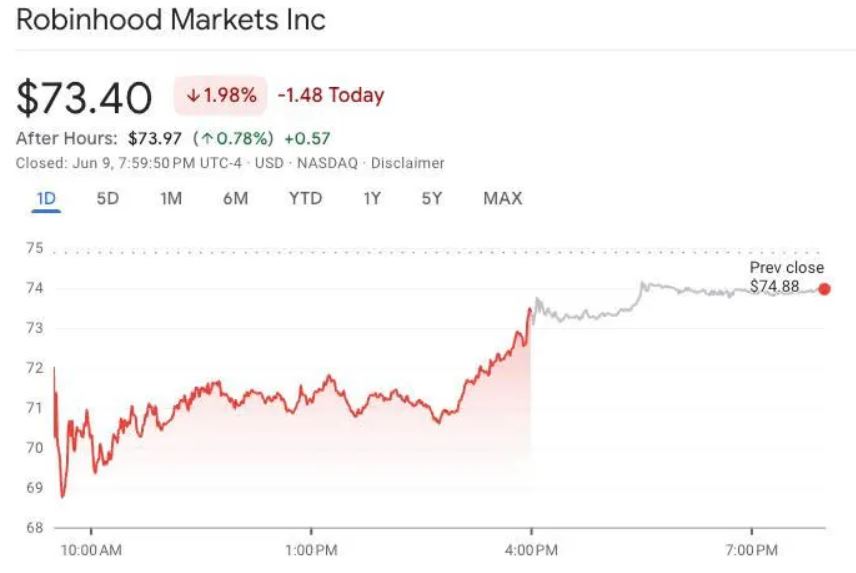Click the $73.40 current price

tap(85, 97)
